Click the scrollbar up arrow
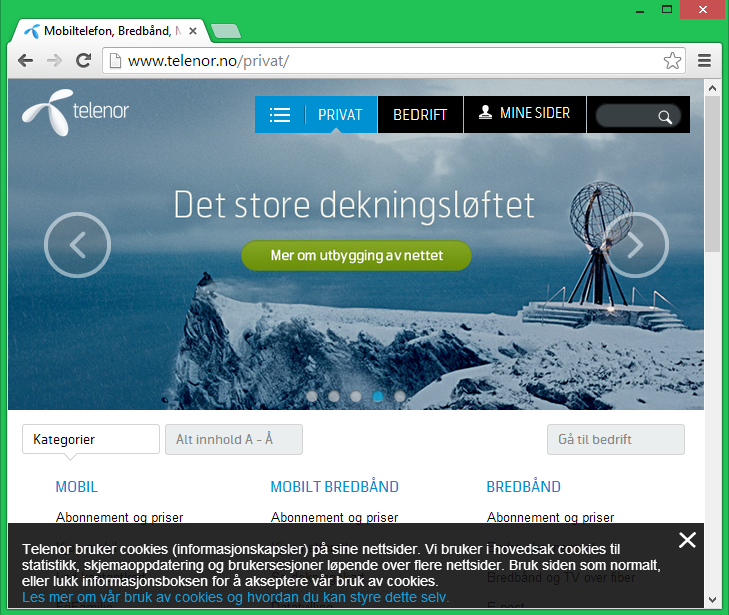The image size is (729, 615). tap(712, 87)
